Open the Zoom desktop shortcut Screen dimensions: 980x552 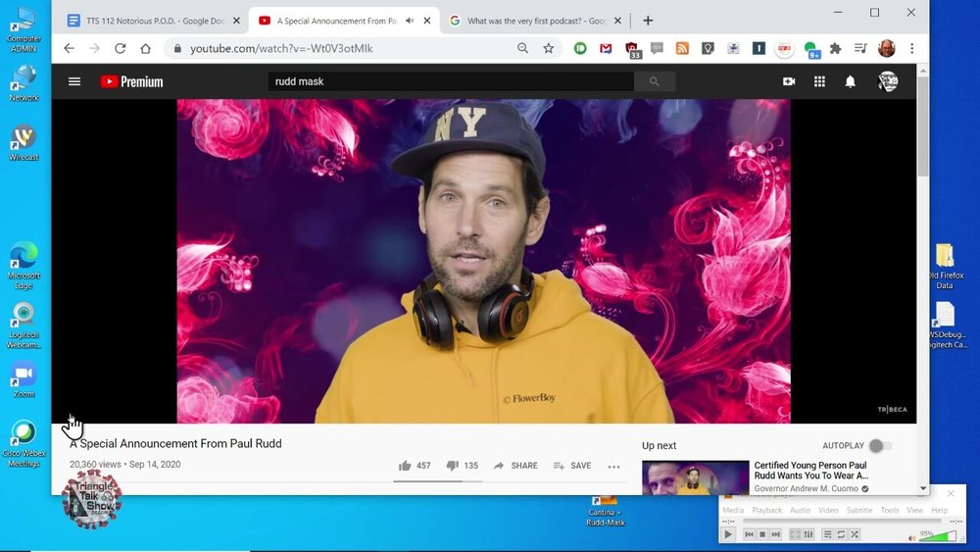click(24, 380)
